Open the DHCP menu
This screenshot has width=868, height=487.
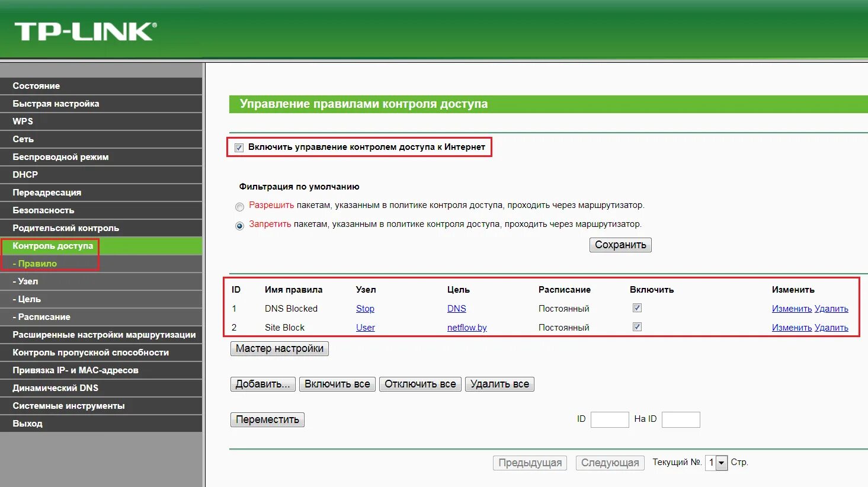[101, 175]
